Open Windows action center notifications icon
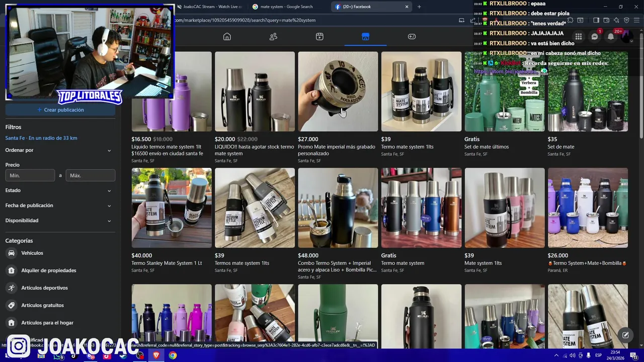 click(x=633, y=355)
